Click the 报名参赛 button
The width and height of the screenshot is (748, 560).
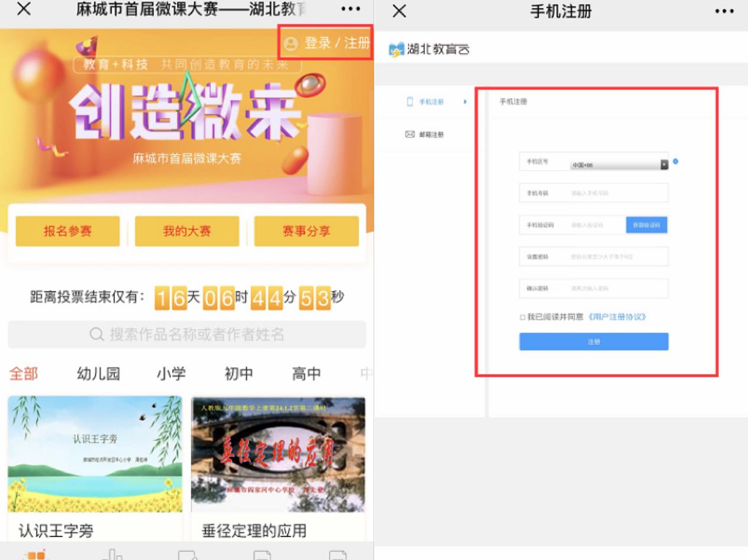point(67,231)
